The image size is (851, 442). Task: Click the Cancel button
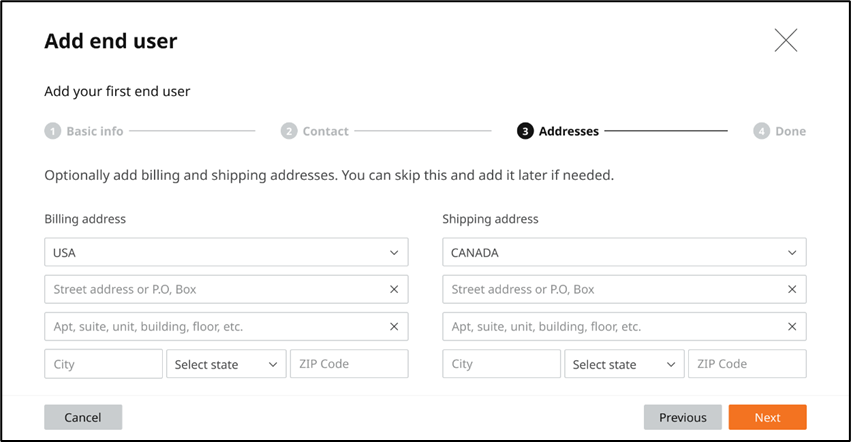pos(83,417)
